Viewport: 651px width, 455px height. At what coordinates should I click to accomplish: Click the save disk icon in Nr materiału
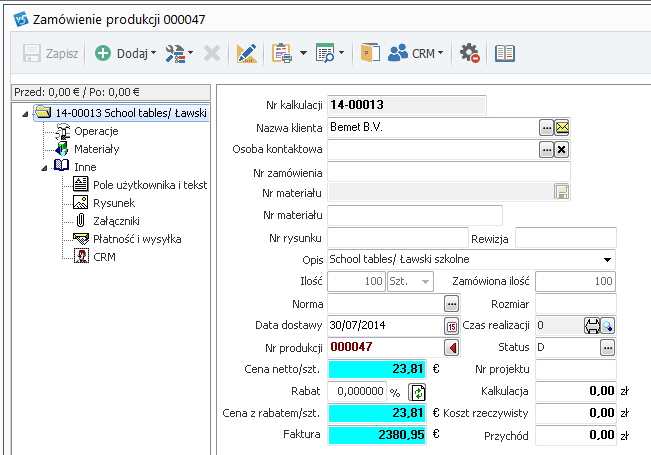pos(562,192)
